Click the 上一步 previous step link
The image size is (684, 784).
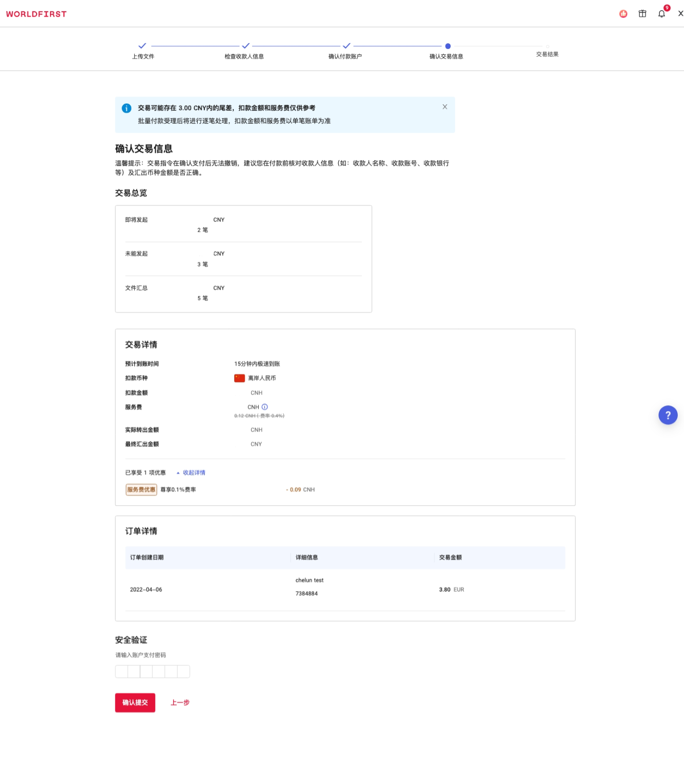[x=180, y=702]
